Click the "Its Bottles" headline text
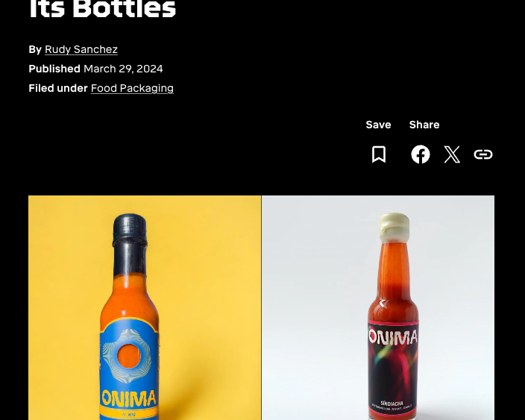525x420 pixels. point(102,10)
